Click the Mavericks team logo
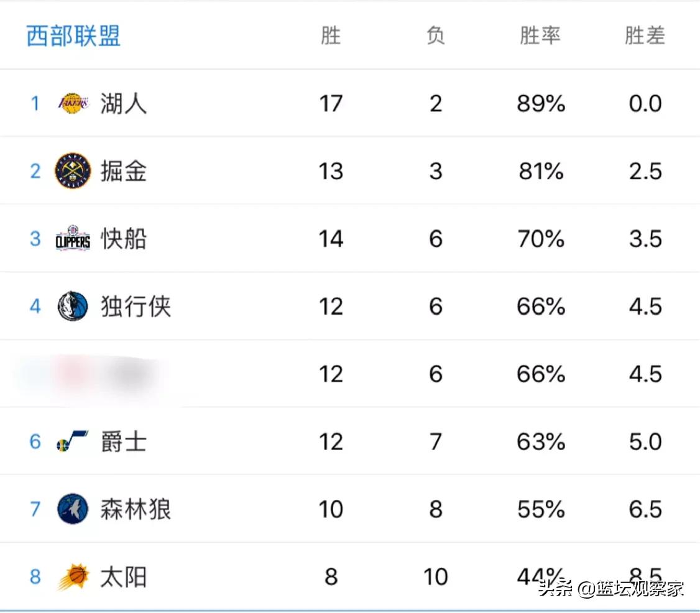The height and width of the screenshot is (613, 700). coord(73,306)
